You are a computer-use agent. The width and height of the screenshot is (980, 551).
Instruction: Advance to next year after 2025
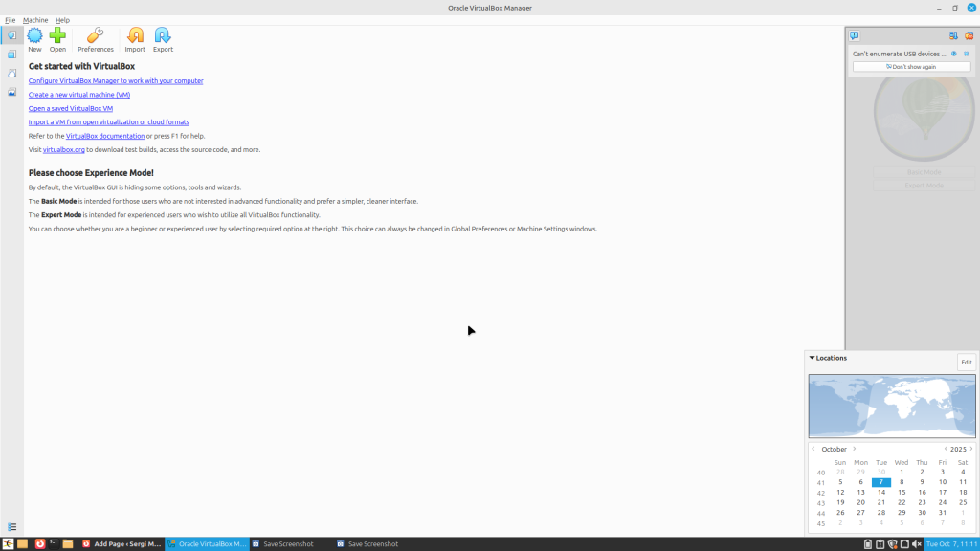click(x=970, y=449)
